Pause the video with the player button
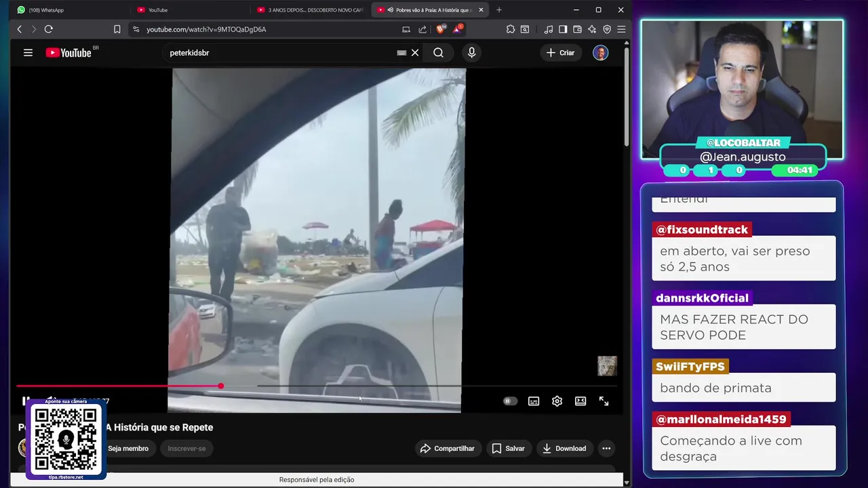This screenshot has width=868, height=488. coord(26,400)
